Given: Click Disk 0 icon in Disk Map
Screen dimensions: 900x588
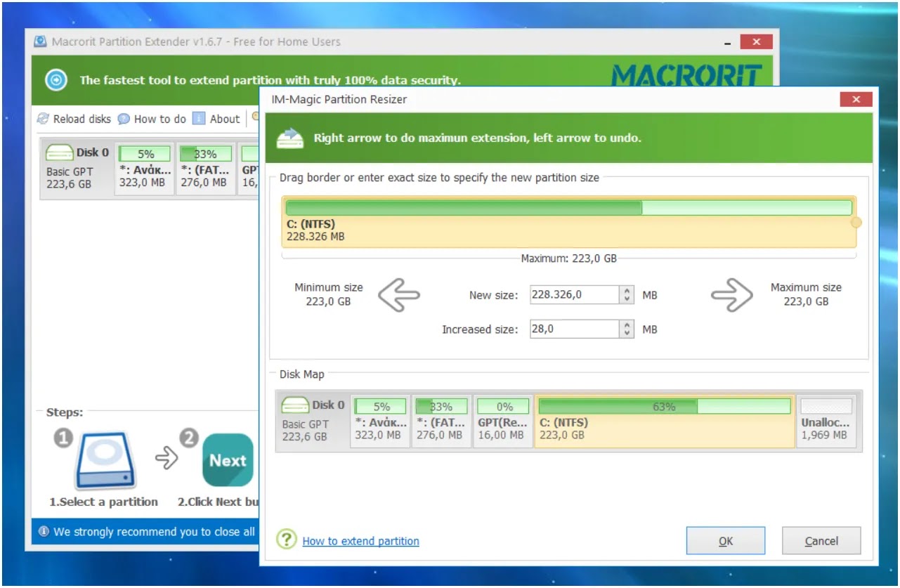Looking at the screenshot, I should click(x=295, y=405).
